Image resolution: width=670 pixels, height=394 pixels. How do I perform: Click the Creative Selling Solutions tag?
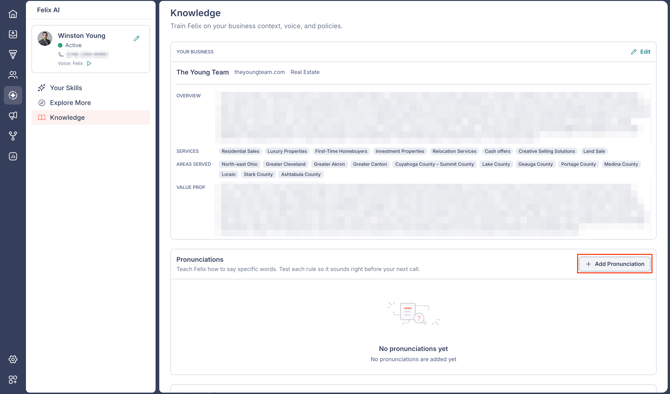(547, 151)
